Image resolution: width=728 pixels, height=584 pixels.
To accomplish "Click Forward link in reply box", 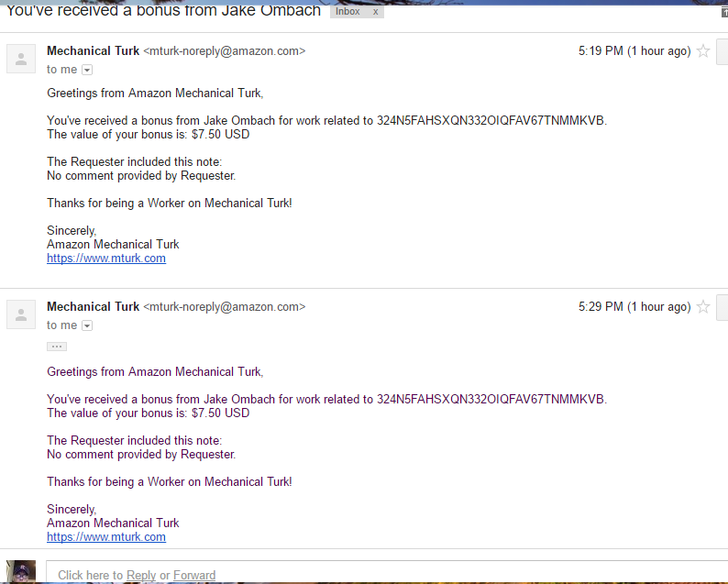I will (x=194, y=575).
